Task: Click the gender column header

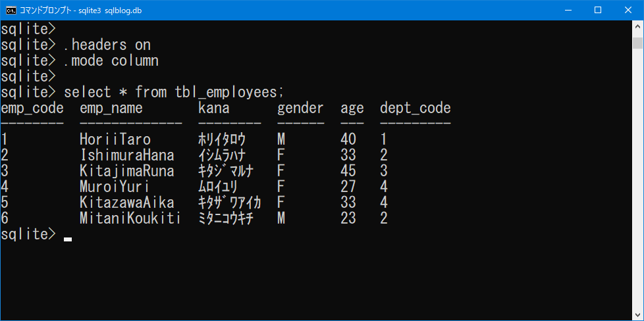Action: 300,108
